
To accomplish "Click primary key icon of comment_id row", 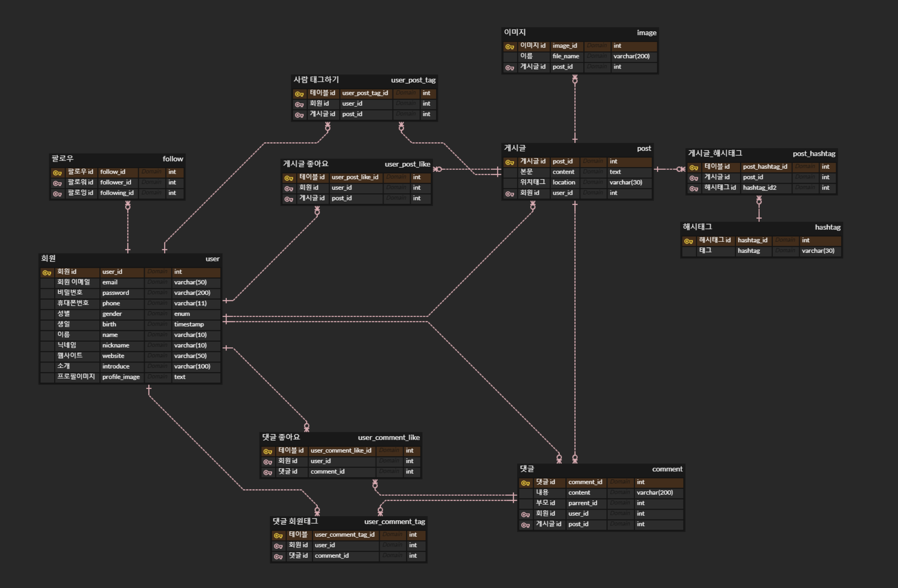I will click(x=525, y=483).
